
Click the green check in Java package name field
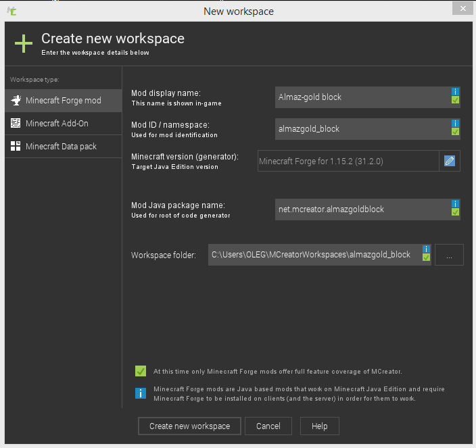coord(455,211)
